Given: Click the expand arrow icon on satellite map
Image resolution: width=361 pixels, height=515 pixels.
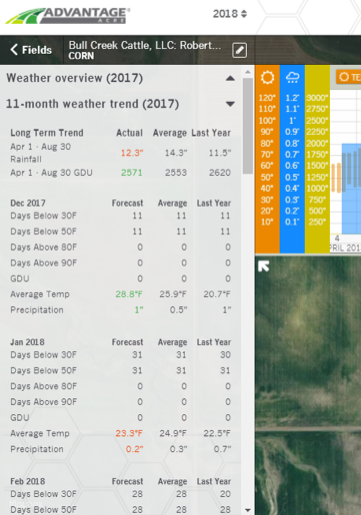Looking at the screenshot, I should pyautogui.click(x=264, y=266).
